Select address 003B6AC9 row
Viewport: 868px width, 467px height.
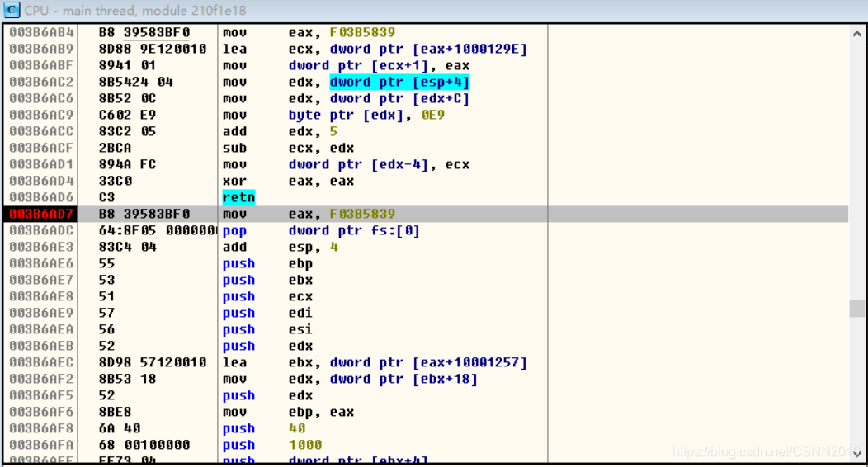pos(425,115)
